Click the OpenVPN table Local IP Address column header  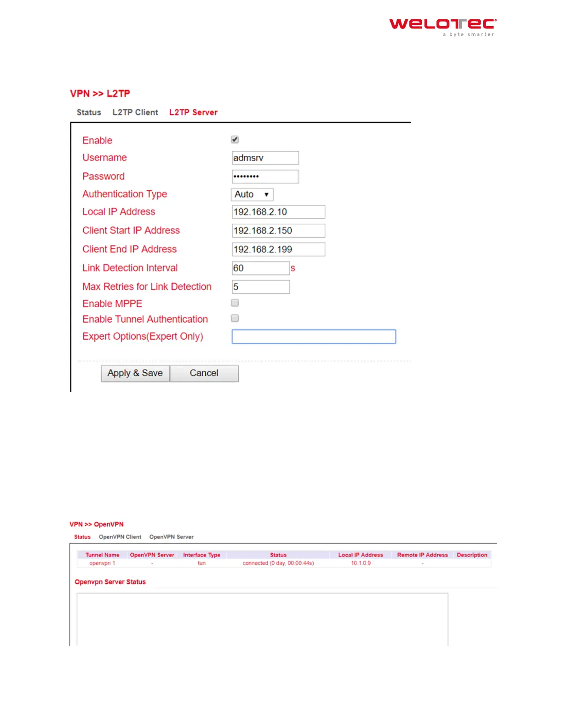361,555
